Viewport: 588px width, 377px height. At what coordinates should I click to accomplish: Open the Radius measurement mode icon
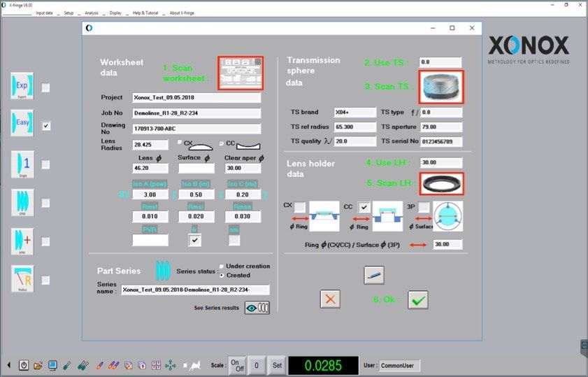(22, 279)
